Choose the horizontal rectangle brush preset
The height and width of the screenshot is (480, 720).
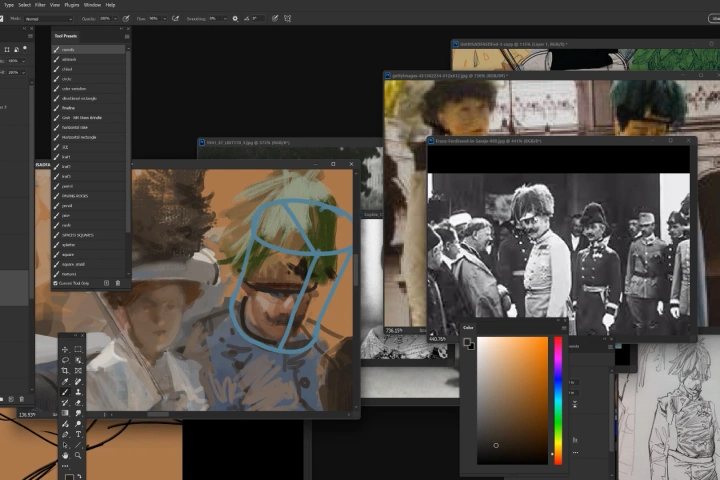(88, 137)
